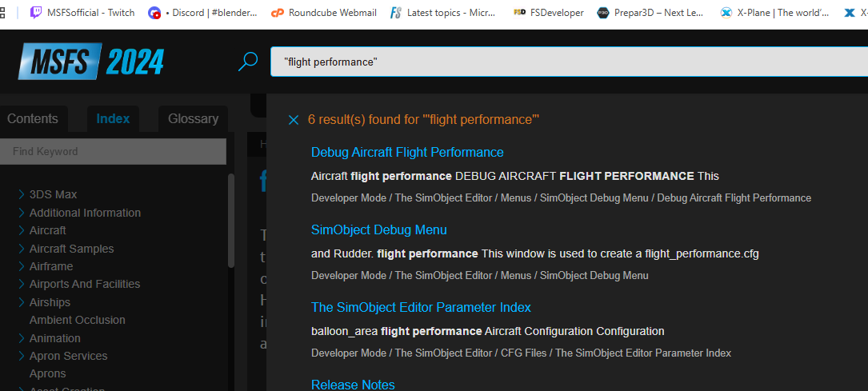
Task: Open the MSFSofficial Twitch bookmark
Action: (82, 13)
